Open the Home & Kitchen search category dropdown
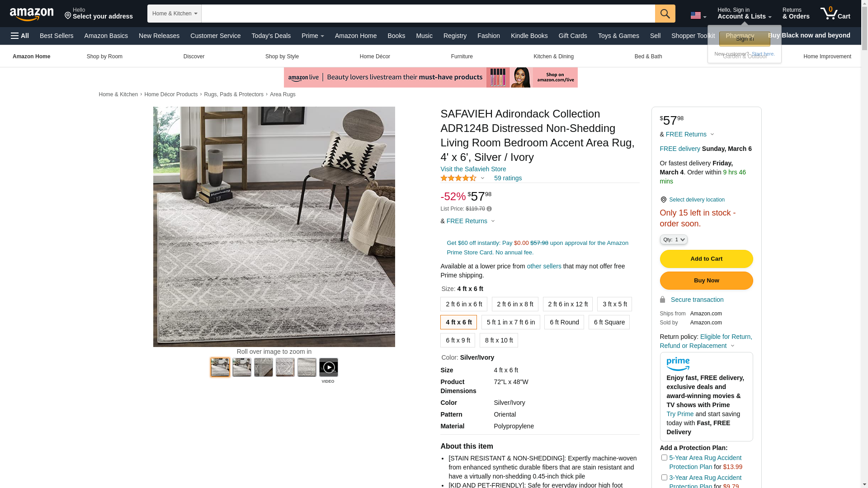Screen dimensions: 868x488 175,14
